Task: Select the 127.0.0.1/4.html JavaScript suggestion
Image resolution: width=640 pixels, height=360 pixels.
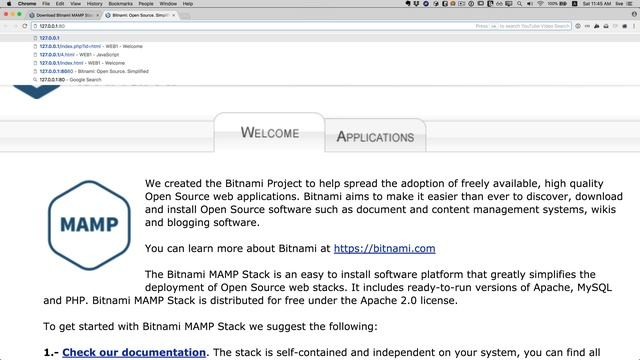Action: pyautogui.click(x=320, y=55)
